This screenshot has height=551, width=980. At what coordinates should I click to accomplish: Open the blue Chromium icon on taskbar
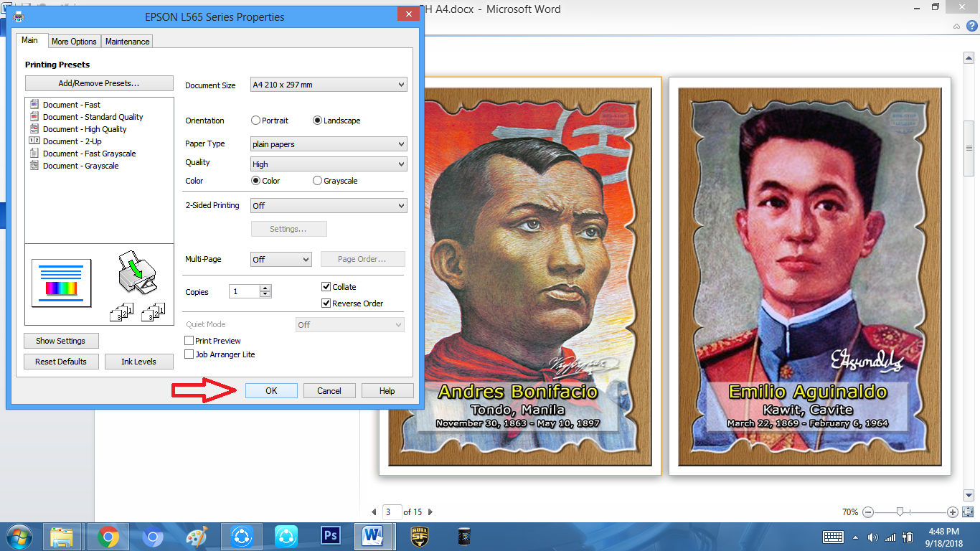153,537
